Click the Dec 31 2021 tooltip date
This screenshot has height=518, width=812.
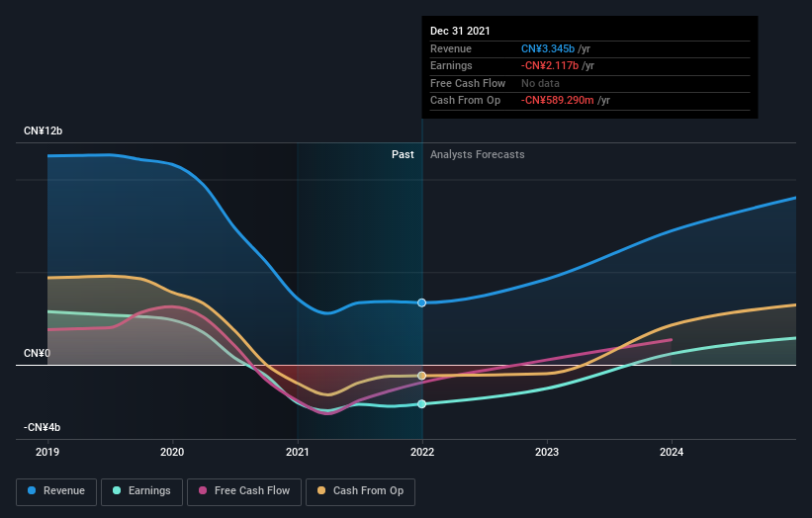click(x=460, y=31)
